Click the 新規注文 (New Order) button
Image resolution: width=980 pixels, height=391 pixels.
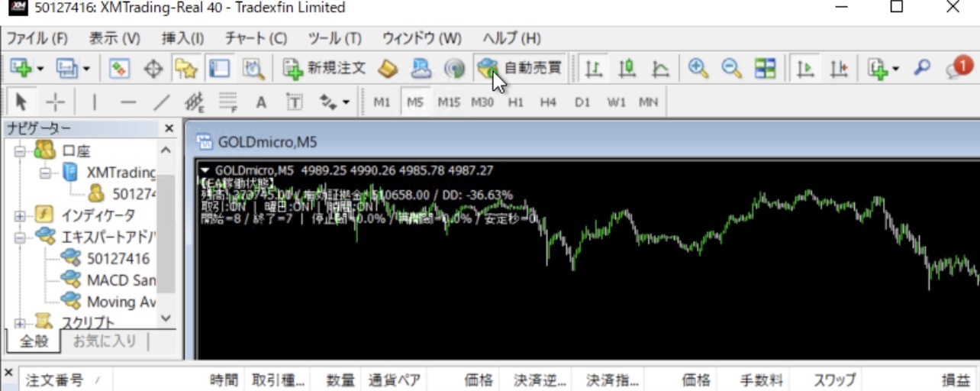[x=325, y=69]
